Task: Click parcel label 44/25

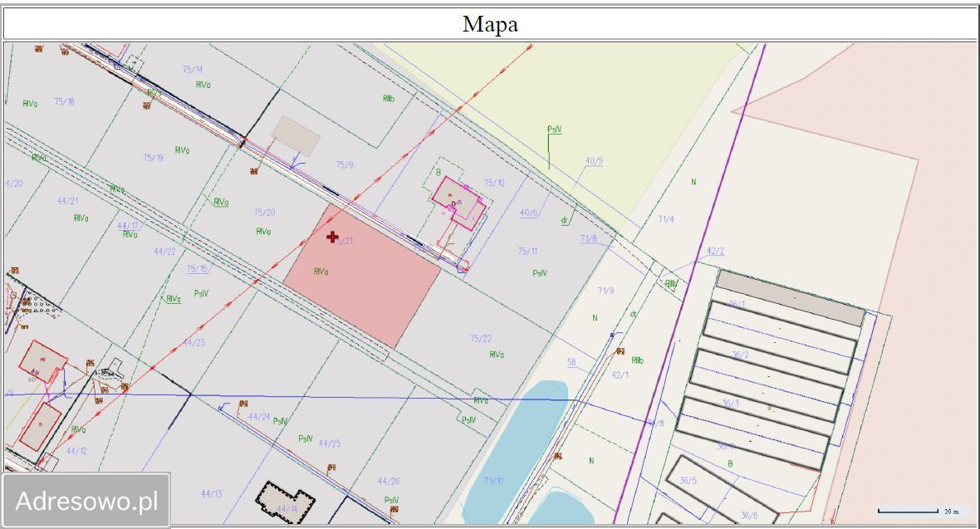Action: (330, 443)
